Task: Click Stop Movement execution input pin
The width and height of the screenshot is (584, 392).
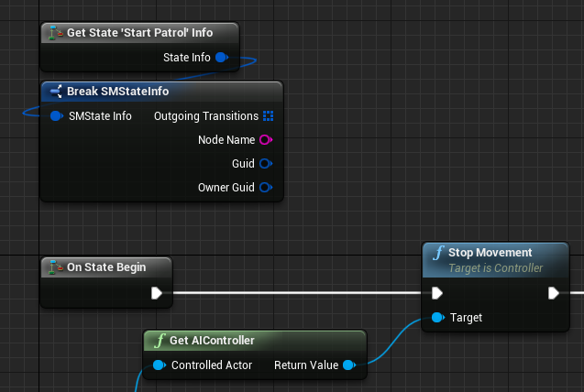Action: click(437, 293)
